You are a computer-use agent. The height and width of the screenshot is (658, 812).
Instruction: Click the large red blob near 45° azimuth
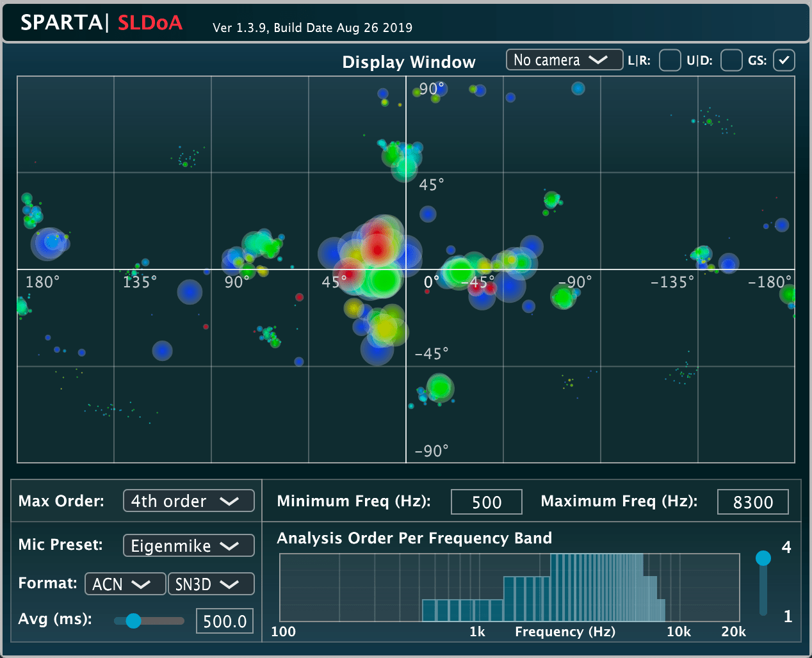[x=378, y=246]
